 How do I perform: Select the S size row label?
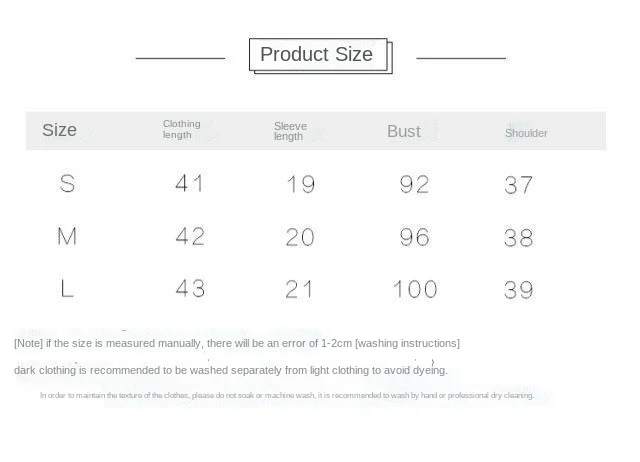tap(67, 183)
